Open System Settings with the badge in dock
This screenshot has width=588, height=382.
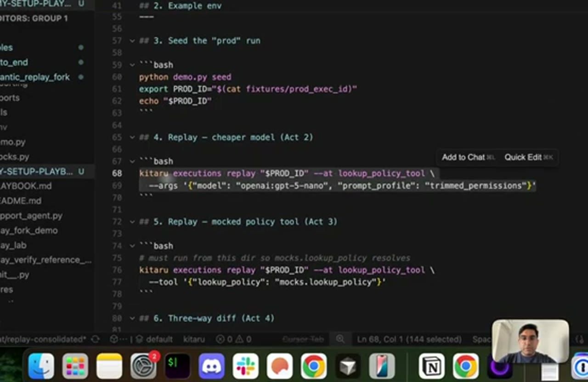pyautogui.click(x=143, y=366)
